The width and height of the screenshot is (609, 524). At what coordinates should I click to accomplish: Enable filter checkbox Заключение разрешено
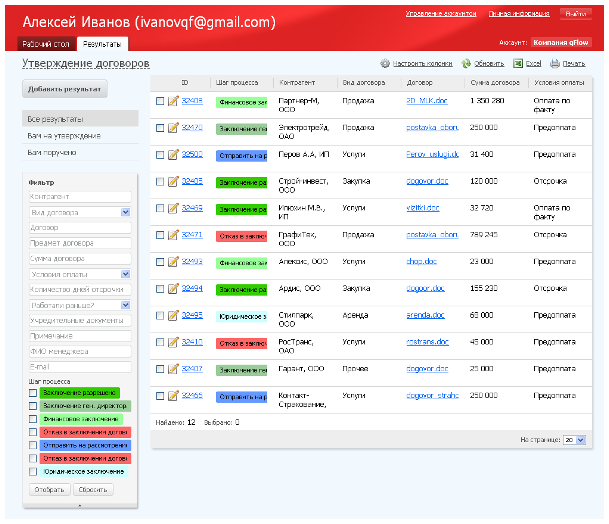coord(33,393)
